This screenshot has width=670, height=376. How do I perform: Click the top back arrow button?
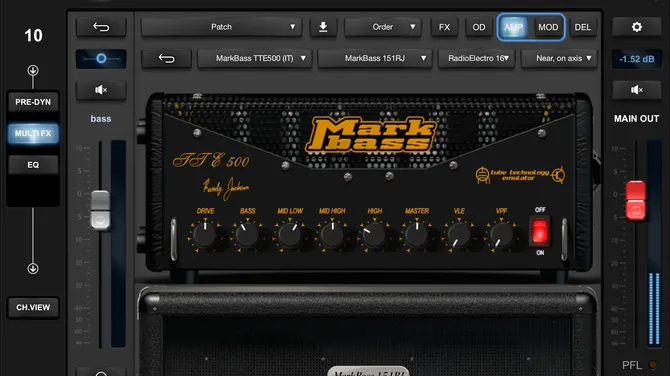click(101, 27)
